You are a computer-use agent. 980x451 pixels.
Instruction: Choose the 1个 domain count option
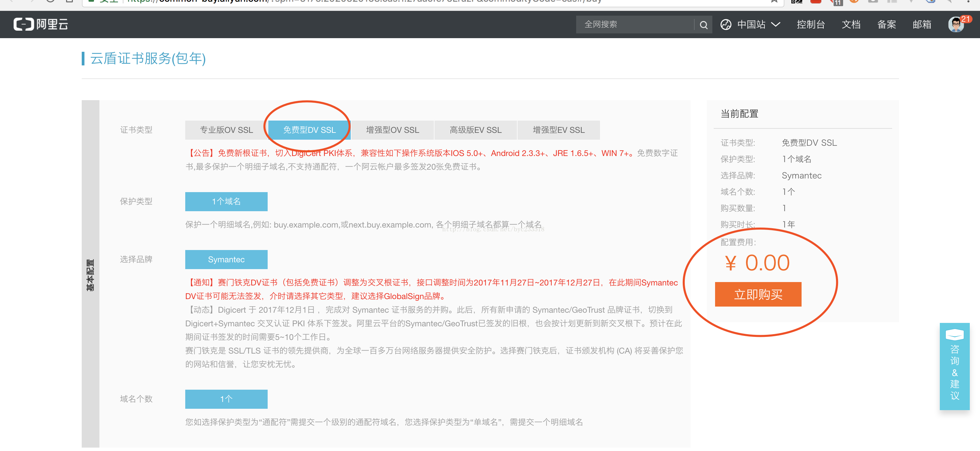click(226, 399)
